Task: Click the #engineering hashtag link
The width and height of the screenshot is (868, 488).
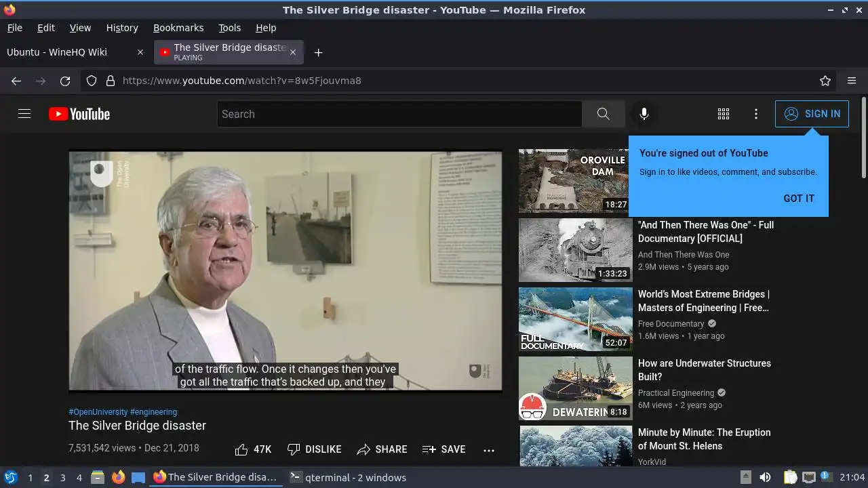Action: coord(153,411)
